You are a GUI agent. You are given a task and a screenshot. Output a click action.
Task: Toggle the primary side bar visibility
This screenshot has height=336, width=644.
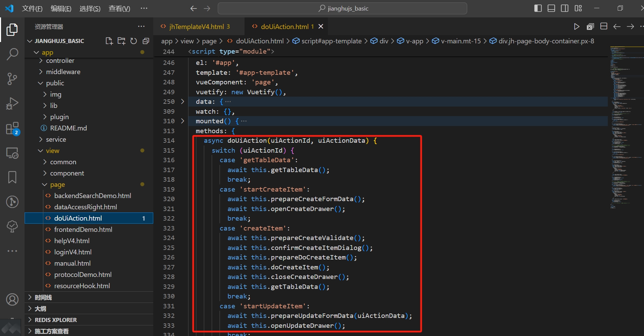538,8
